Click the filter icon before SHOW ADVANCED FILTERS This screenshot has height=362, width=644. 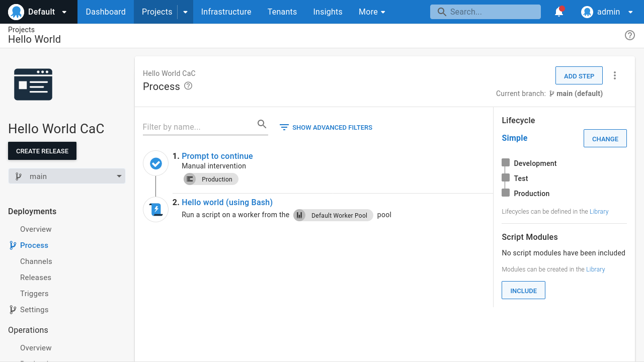pos(284,127)
